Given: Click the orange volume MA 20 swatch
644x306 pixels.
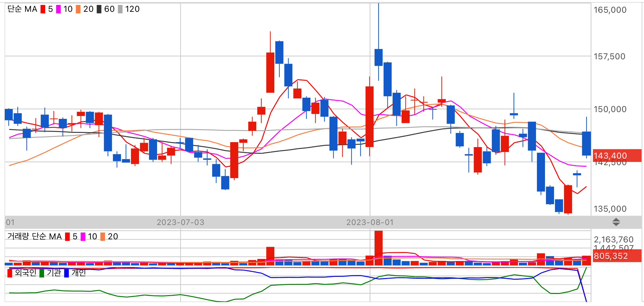Looking at the screenshot, I should pyautogui.click(x=103, y=237).
